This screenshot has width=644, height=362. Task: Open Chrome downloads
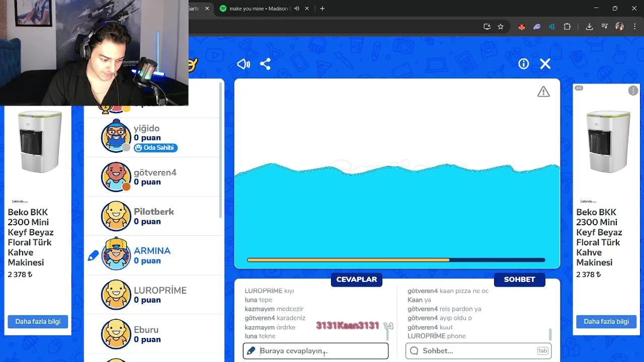[589, 27]
